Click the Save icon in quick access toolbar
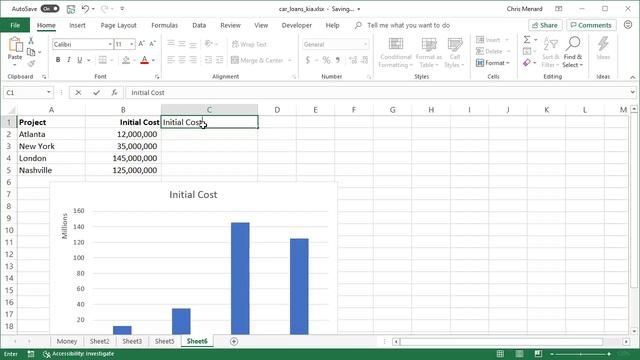 [x=71, y=9]
